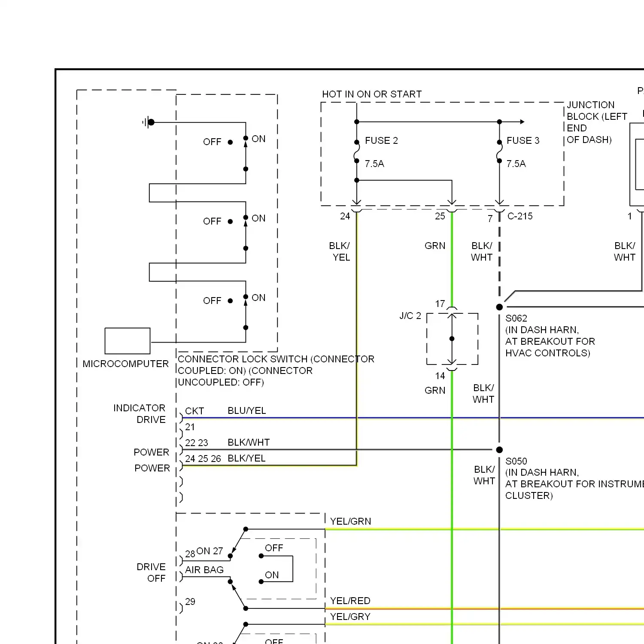644x644 pixels.
Task: Click pin number 17 above J/C 2
Action: (x=440, y=304)
